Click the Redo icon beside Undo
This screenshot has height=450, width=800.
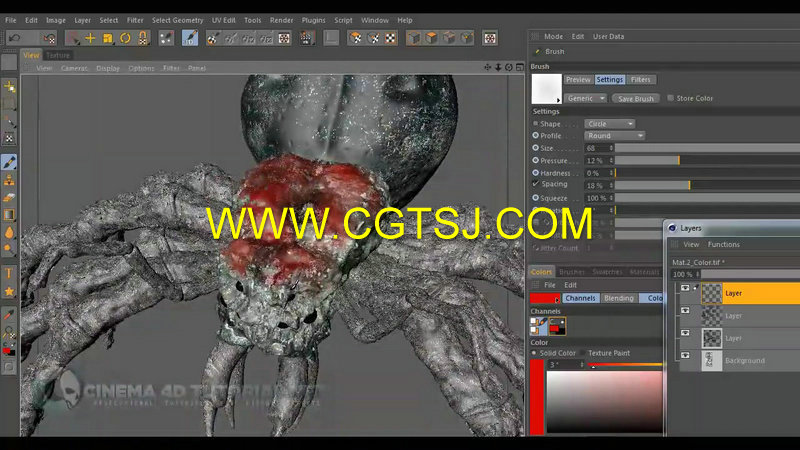[x=49, y=38]
